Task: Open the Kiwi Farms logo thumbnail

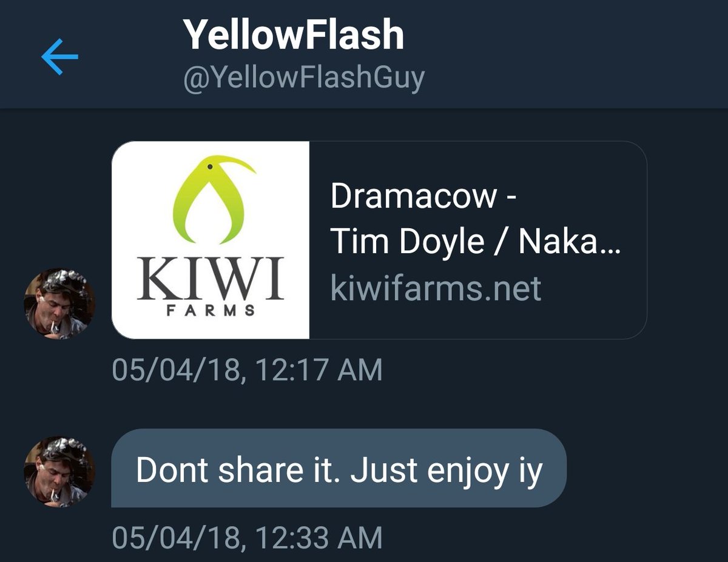Action: point(211,240)
